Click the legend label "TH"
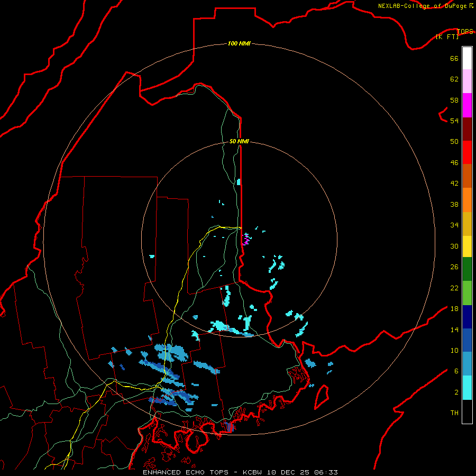 (454, 413)
